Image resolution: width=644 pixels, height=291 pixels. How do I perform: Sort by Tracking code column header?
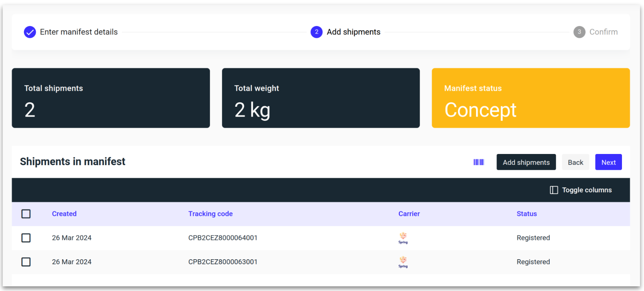point(210,214)
